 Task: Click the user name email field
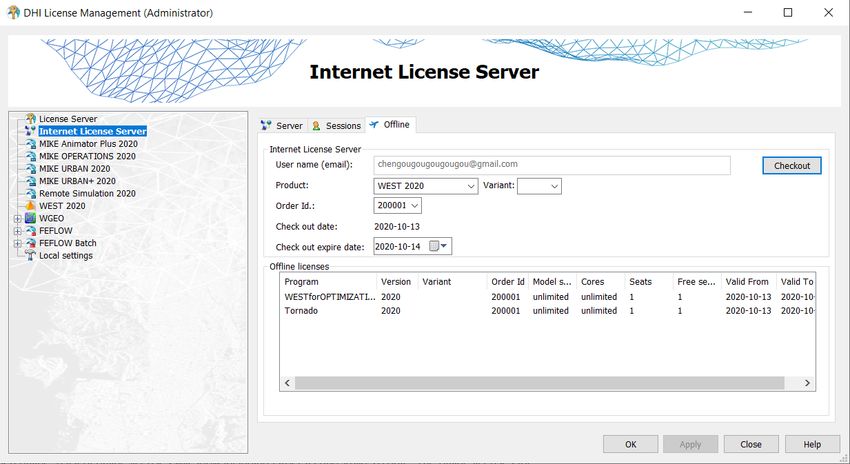point(552,165)
